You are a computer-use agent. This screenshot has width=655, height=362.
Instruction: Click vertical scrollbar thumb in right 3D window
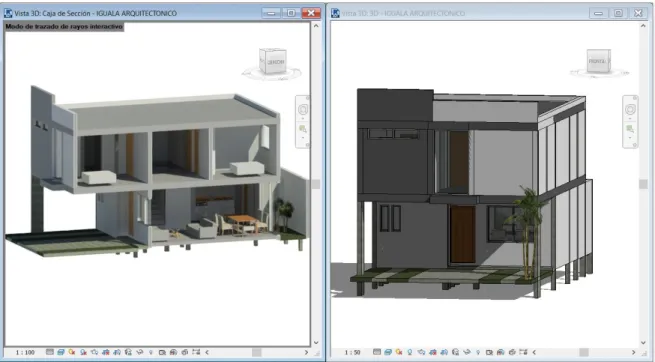coord(643,184)
